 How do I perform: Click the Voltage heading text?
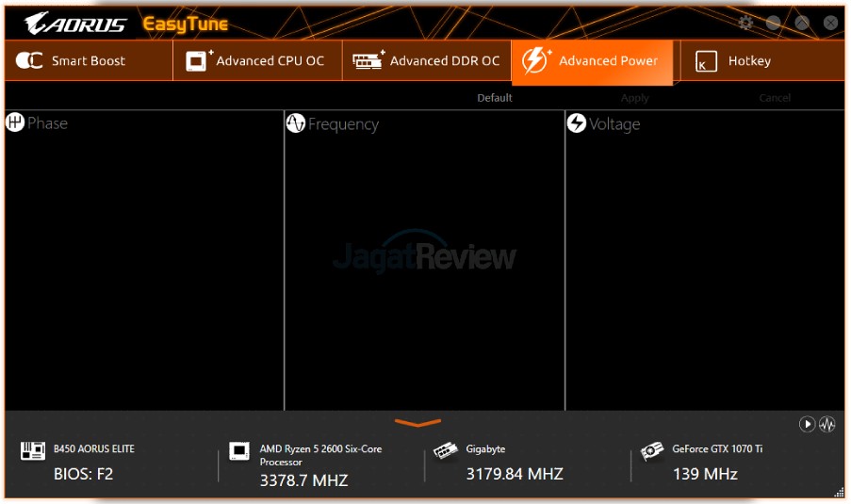click(614, 124)
